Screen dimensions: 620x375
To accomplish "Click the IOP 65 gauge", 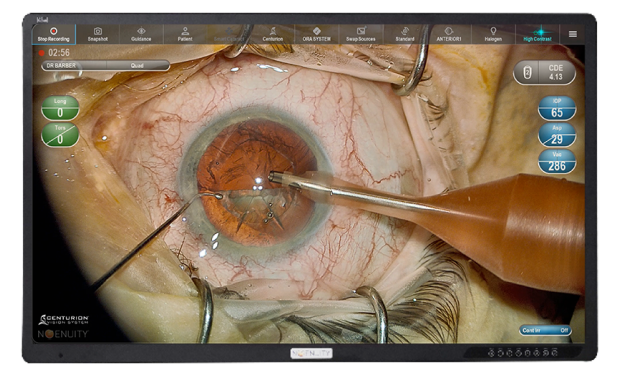I will (557, 108).
